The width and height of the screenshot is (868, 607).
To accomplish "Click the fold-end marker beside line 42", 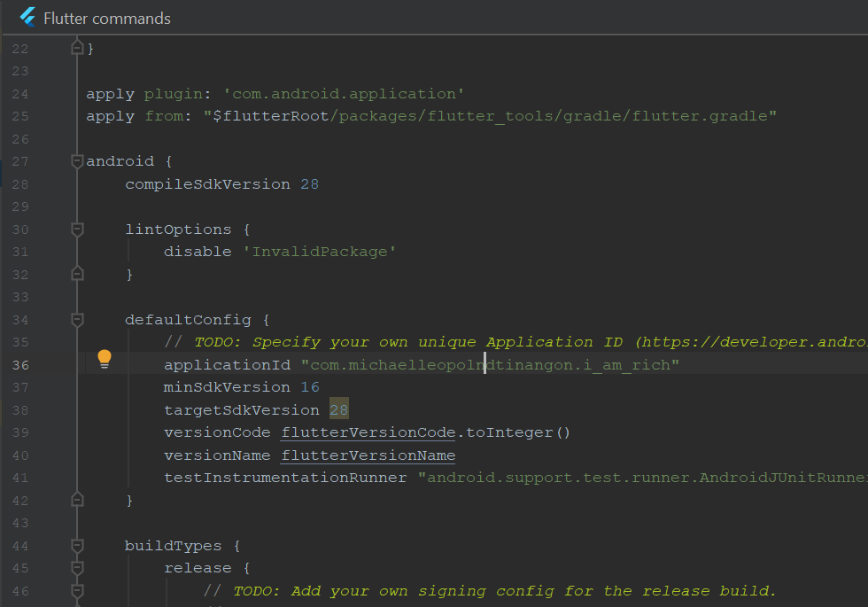I will tap(76, 500).
